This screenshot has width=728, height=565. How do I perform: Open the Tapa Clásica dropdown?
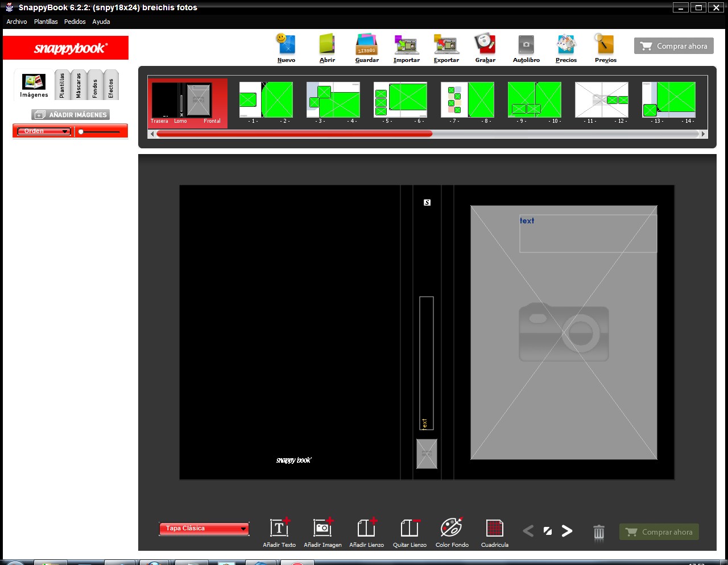(x=204, y=529)
